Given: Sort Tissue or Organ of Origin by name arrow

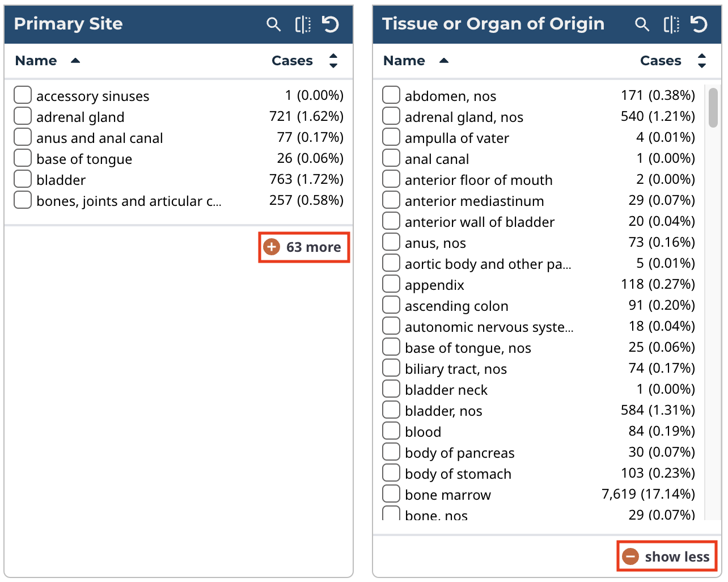Looking at the screenshot, I should point(444,61).
